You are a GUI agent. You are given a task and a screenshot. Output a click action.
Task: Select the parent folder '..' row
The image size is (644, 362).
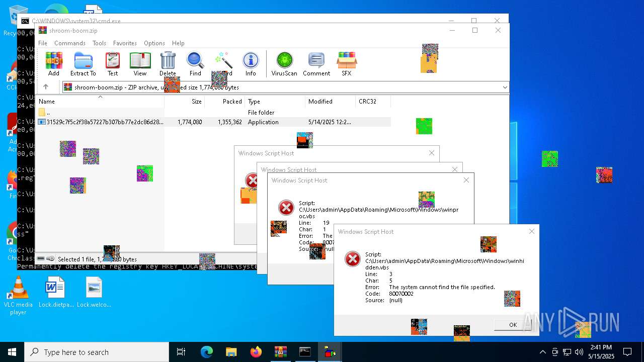pos(213,113)
